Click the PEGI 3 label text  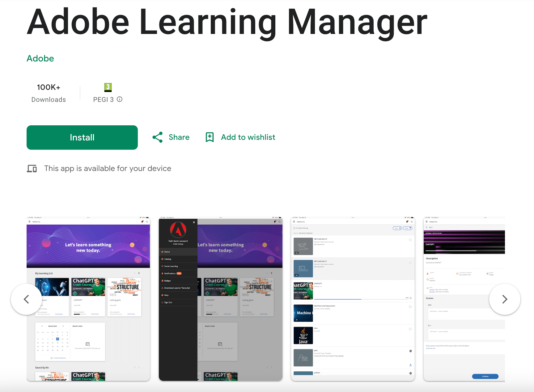click(104, 99)
